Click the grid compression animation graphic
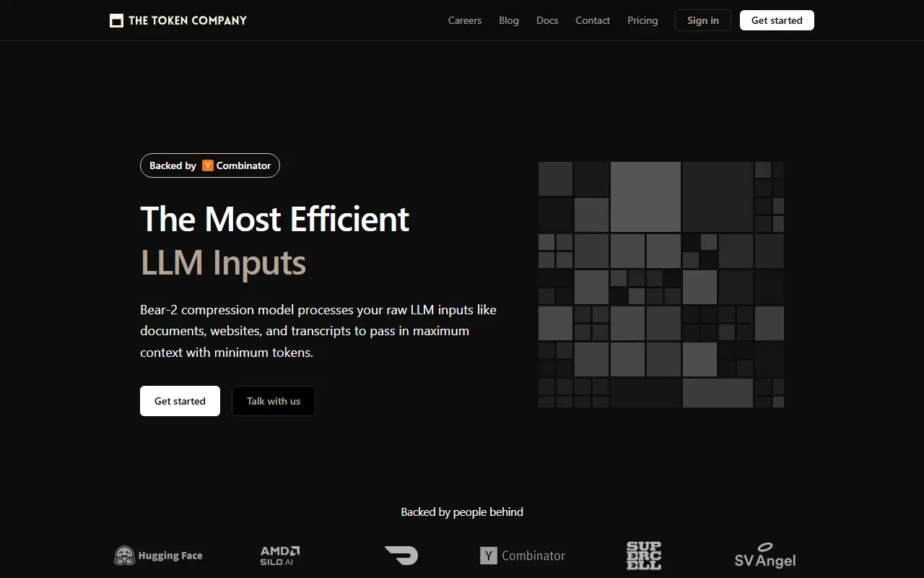924x578 pixels. click(x=661, y=285)
